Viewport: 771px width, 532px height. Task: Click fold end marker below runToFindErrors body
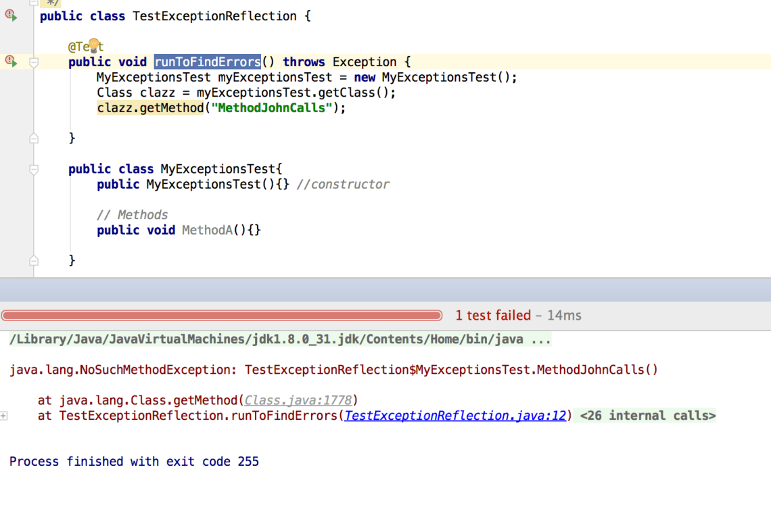point(34,139)
